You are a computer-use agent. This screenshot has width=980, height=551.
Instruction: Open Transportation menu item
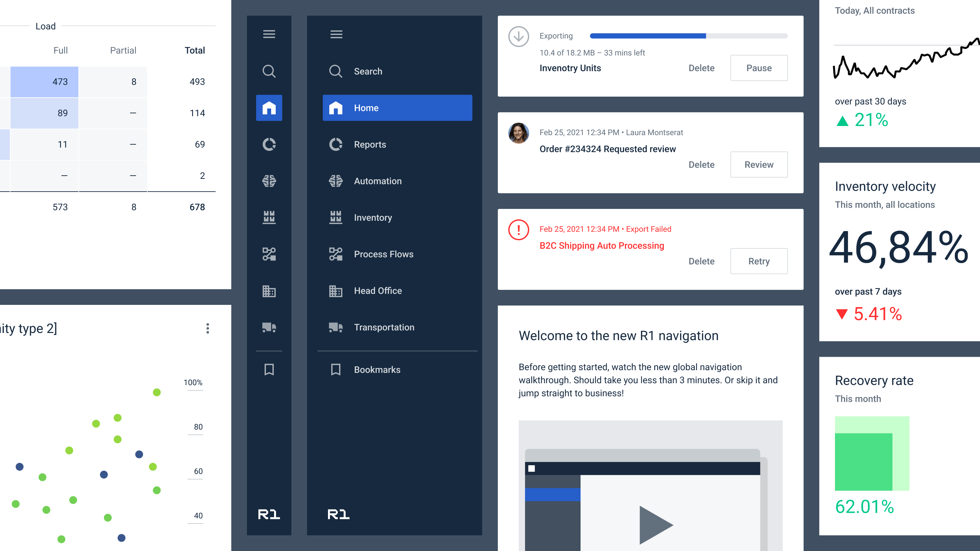(x=397, y=327)
